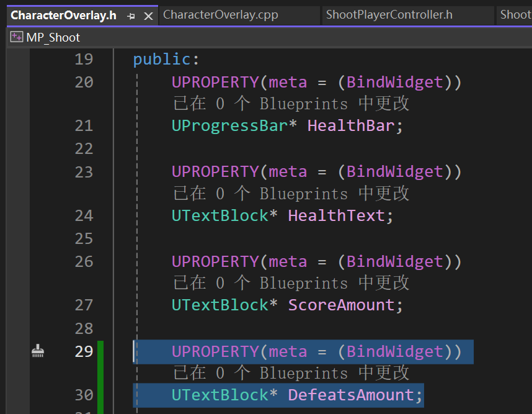532x414 pixels.
Task: Click the DefeatsAmount variable name
Action: coord(351,395)
